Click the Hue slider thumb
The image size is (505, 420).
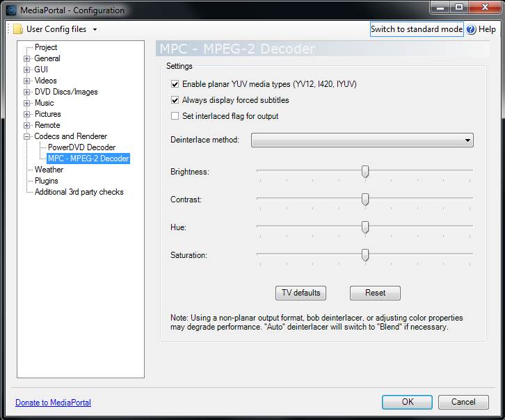click(x=365, y=227)
